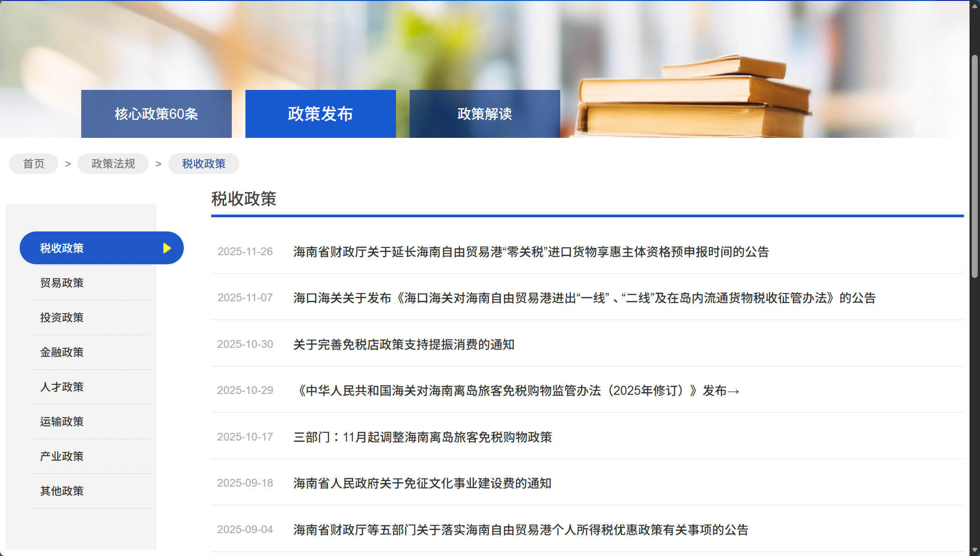980x556 pixels.
Task: Select 投资政策 in the sidebar
Action: [x=62, y=318]
